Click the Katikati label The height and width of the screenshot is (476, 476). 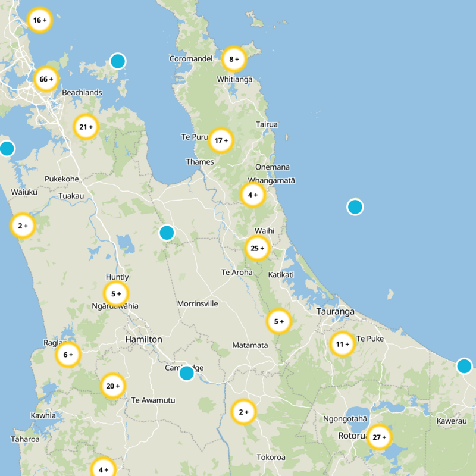[x=281, y=275]
